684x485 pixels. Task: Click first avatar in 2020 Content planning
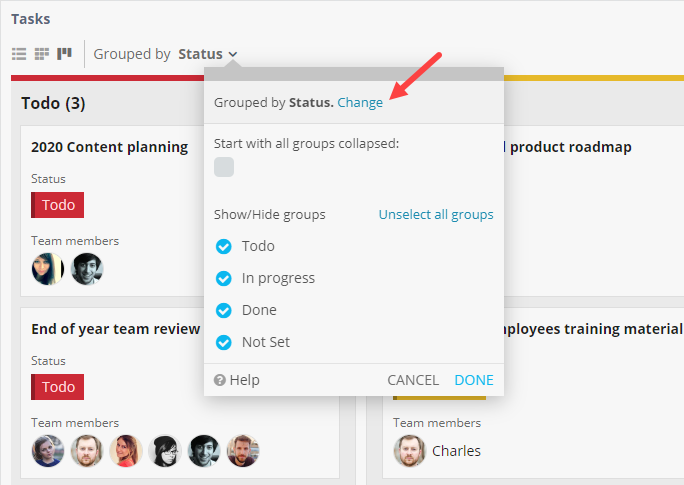pyautogui.click(x=48, y=268)
